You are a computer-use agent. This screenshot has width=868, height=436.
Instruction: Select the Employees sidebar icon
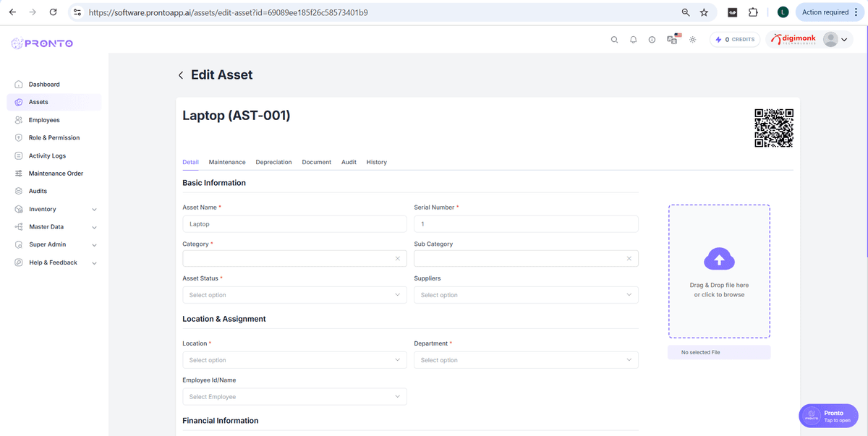pyautogui.click(x=18, y=119)
